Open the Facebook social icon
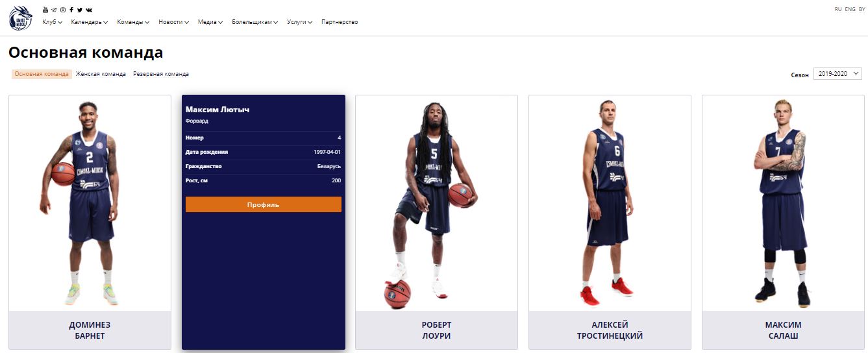868x353 pixels. (71, 10)
